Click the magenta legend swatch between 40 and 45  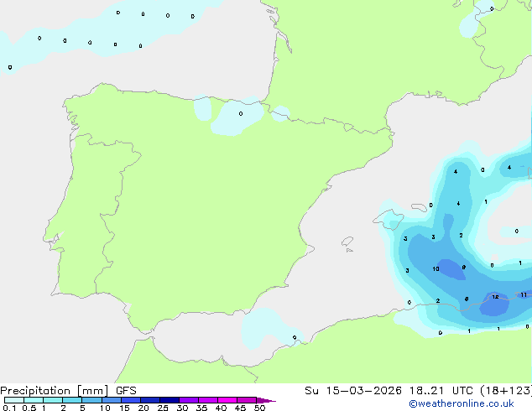pyautogui.click(x=227, y=400)
